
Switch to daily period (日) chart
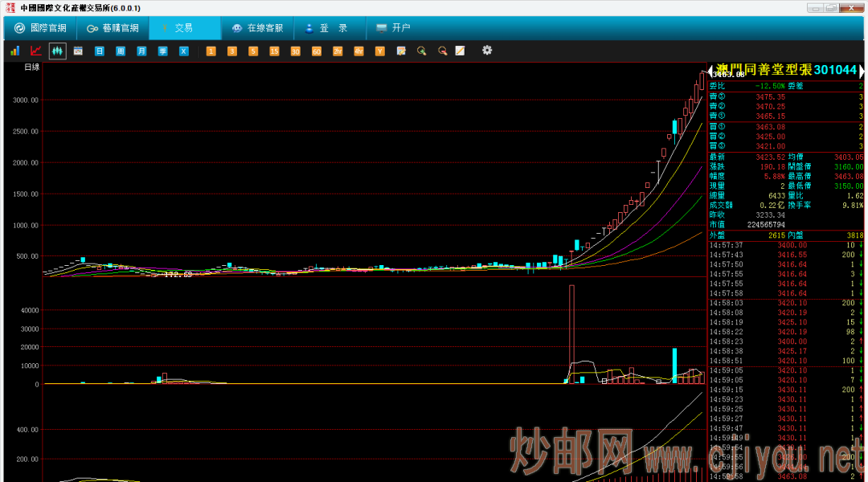(100, 51)
